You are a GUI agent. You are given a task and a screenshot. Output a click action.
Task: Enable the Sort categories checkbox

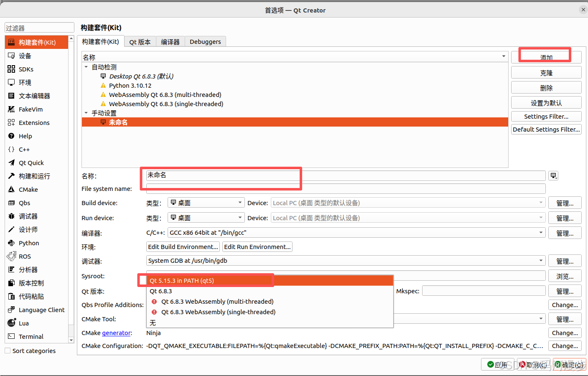click(x=8, y=351)
